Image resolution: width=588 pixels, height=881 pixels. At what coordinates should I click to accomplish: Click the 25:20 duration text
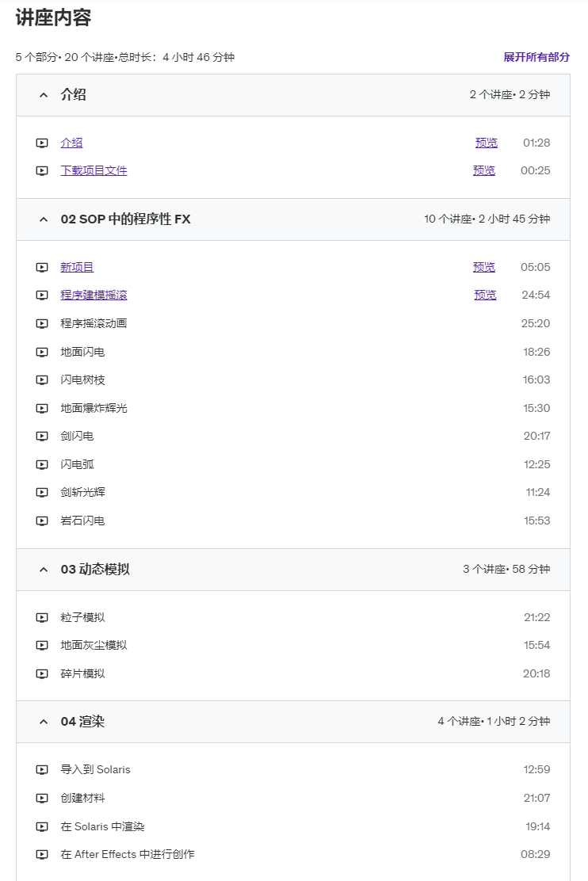536,323
